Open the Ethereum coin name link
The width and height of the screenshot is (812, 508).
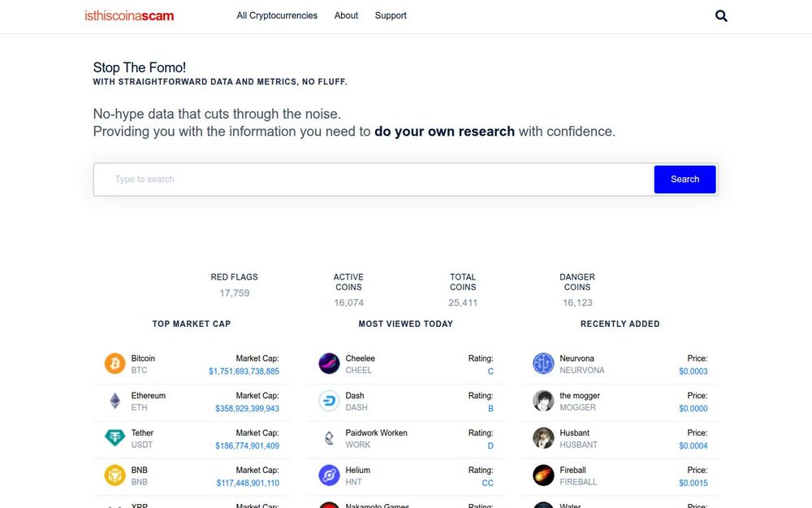(148, 396)
